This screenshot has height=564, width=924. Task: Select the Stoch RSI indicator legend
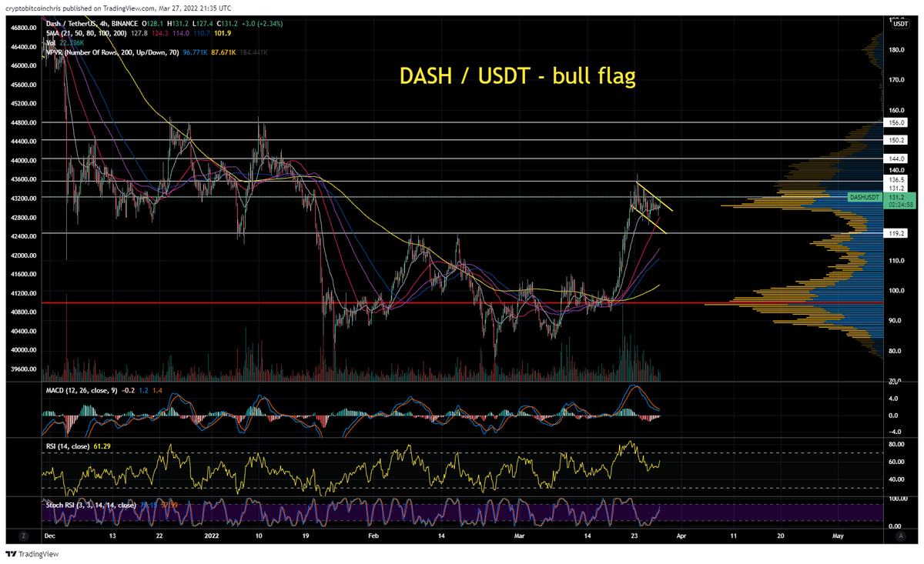point(90,505)
